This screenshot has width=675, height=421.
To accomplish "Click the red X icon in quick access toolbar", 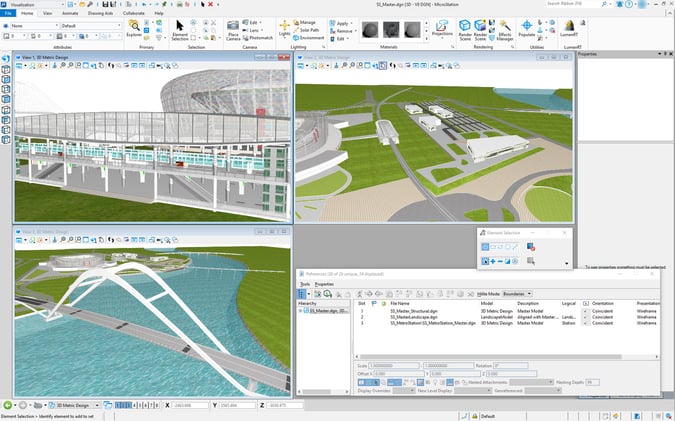I will (211, 4).
